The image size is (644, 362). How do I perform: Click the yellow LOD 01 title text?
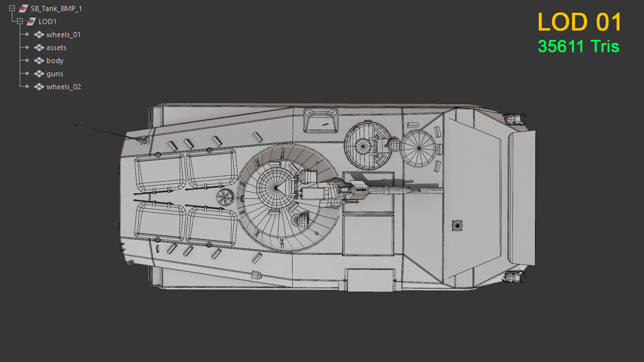[x=579, y=22]
